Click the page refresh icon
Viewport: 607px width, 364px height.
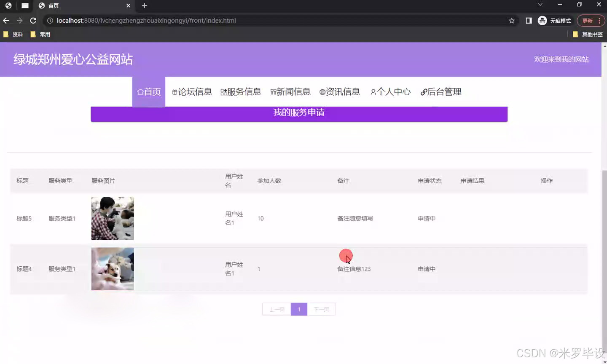coord(33,20)
